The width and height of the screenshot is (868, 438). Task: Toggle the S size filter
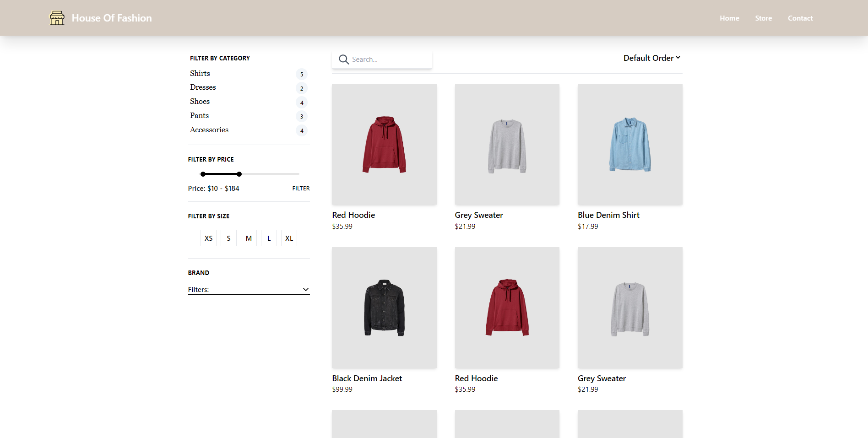click(228, 238)
